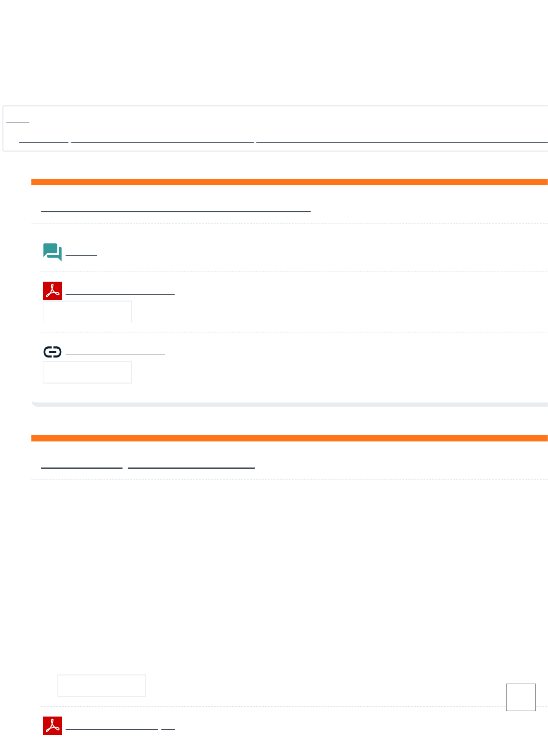The image size is (548, 756).
Task: Click the red PDF icon in first section
Action: pyautogui.click(x=53, y=291)
